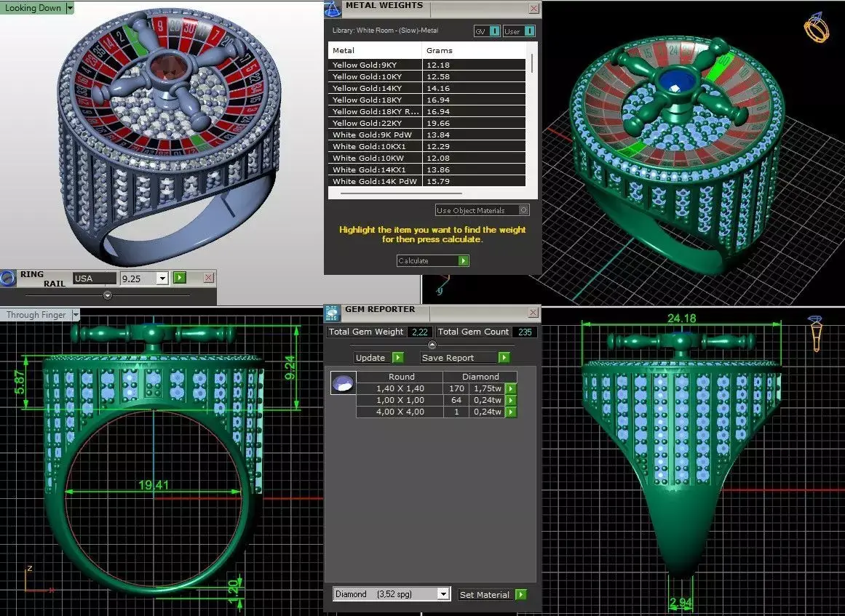
Task: Select the Yellow Gold:14KY row
Action: point(427,88)
